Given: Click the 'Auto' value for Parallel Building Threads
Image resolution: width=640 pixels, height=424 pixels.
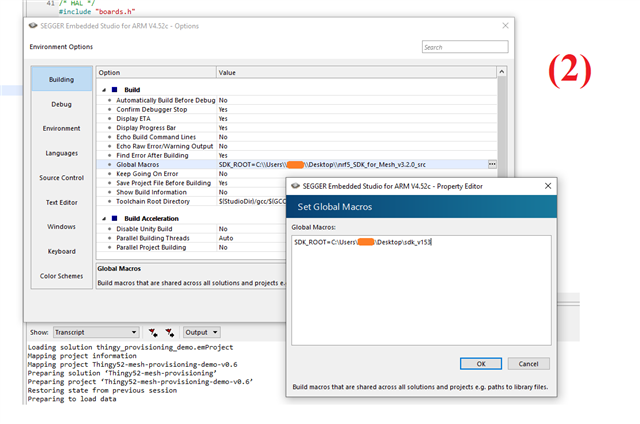Looking at the screenshot, I should [x=226, y=238].
